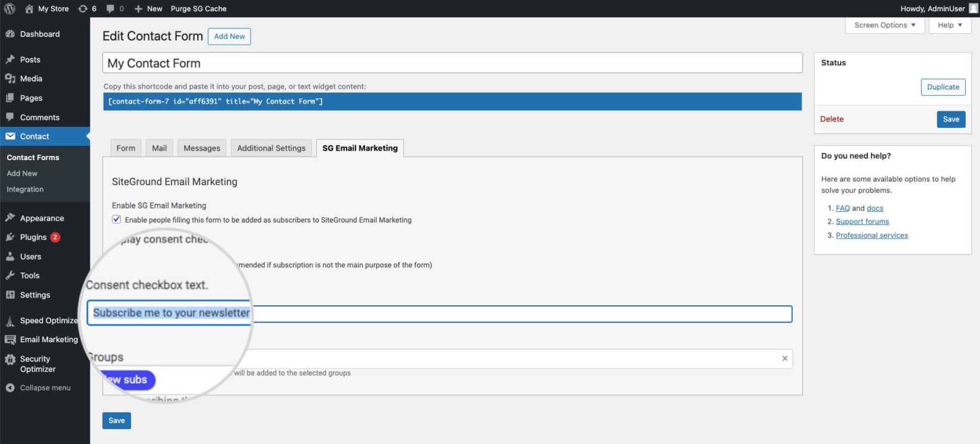Expand the Screen Options dropdown
980x444 pixels.
[885, 25]
